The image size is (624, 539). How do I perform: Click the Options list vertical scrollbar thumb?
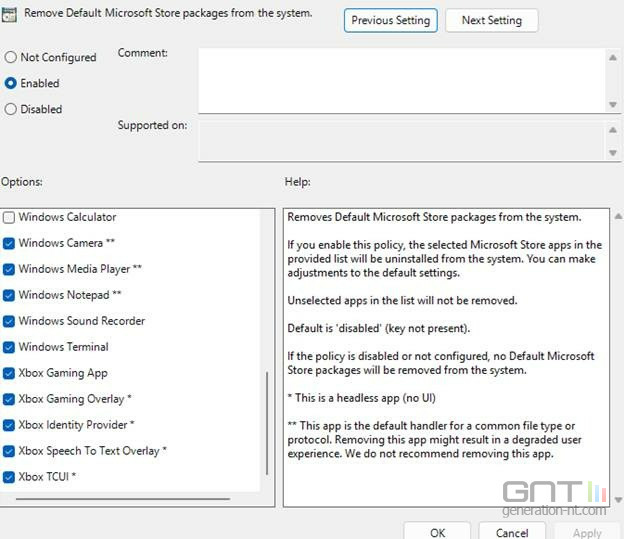pos(267,423)
